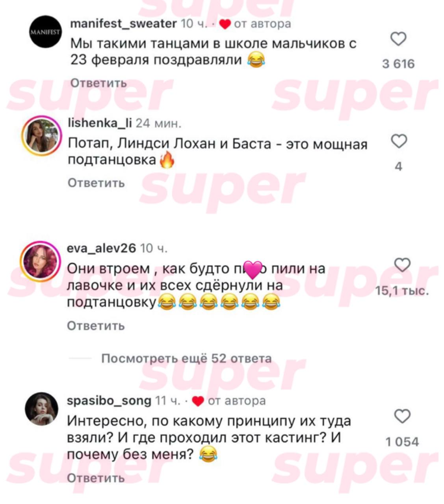View the 15,1 тыс. likes count
Viewport: 444px width, 504px height.
pos(402,291)
